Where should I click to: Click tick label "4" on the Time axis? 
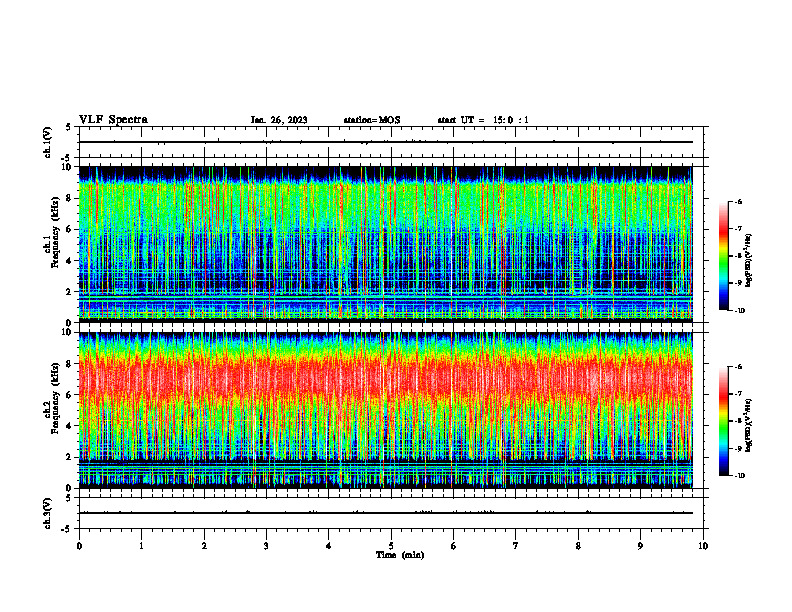point(329,546)
